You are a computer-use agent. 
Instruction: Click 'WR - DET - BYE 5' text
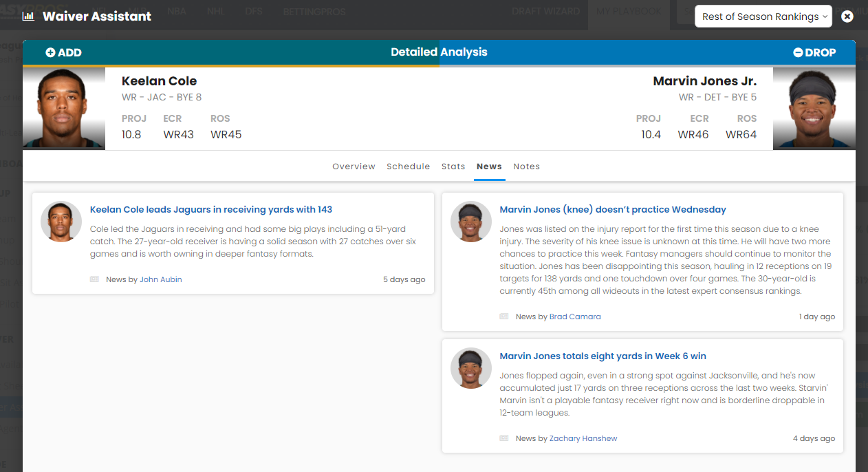717,97
